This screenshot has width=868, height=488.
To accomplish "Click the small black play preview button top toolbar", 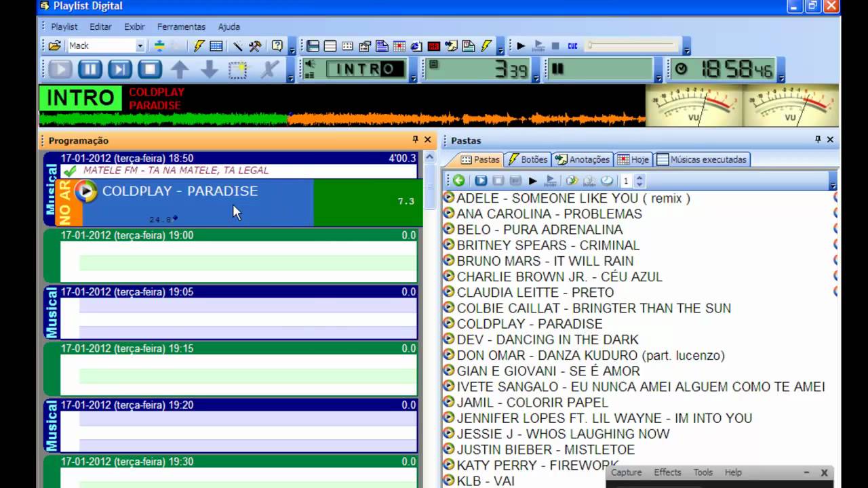I will pos(521,46).
